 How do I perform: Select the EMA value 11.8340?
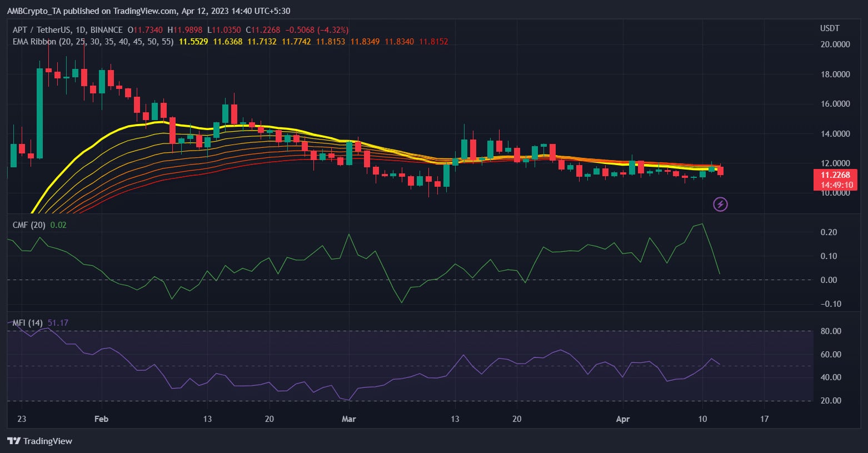point(399,42)
